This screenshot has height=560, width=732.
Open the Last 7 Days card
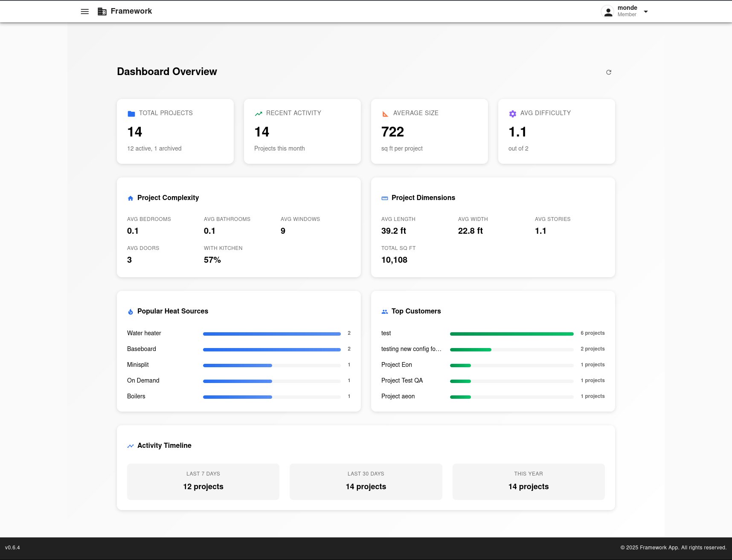(203, 482)
